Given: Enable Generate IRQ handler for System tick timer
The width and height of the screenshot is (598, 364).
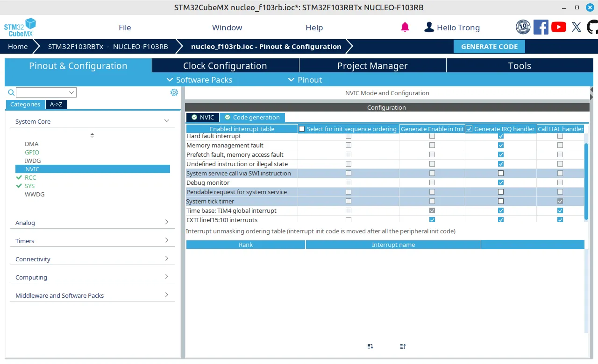Looking at the screenshot, I should point(501,201).
